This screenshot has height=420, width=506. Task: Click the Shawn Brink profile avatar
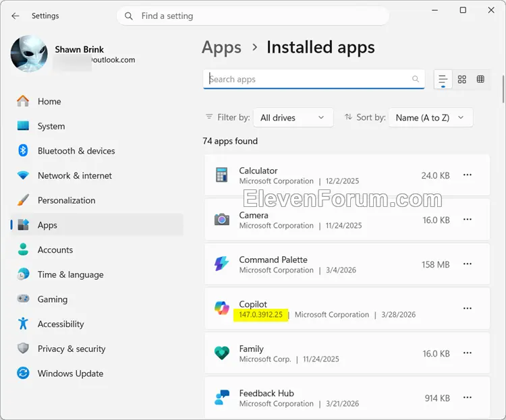pos(29,53)
